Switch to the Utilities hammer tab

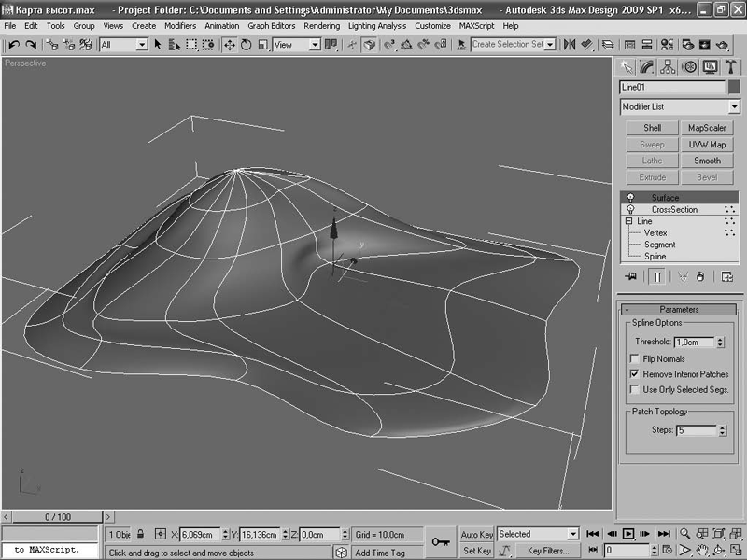731,66
